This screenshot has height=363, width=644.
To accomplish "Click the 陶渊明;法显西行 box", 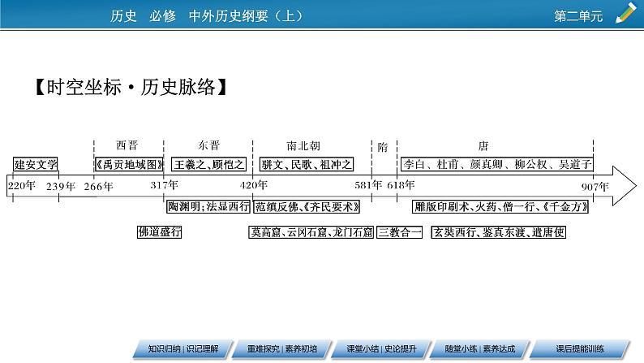I will 208,207.
